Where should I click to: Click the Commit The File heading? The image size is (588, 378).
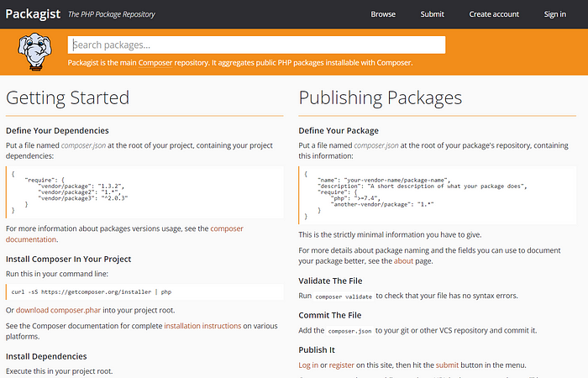pos(330,315)
